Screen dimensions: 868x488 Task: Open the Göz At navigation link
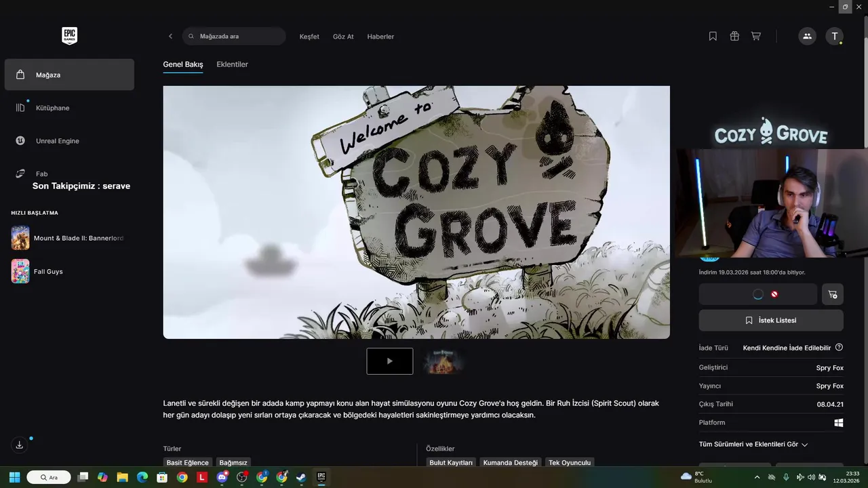343,37
